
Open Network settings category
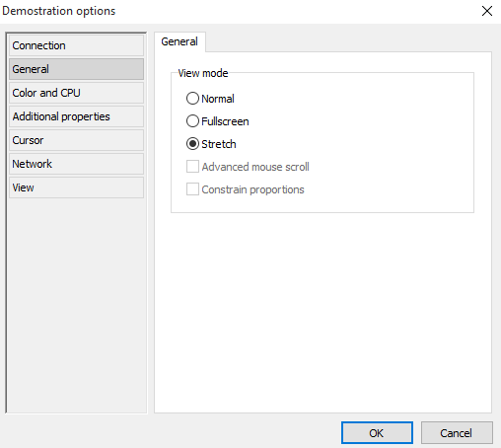76,164
